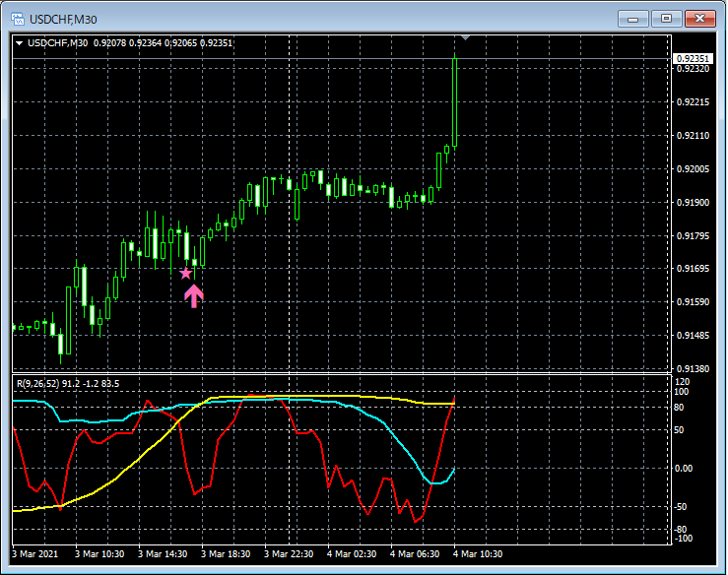Image resolution: width=728 pixels, height=575 pixels.
Task: Click the window title USDCHF,M30
Action: click(x=63, y=20)
